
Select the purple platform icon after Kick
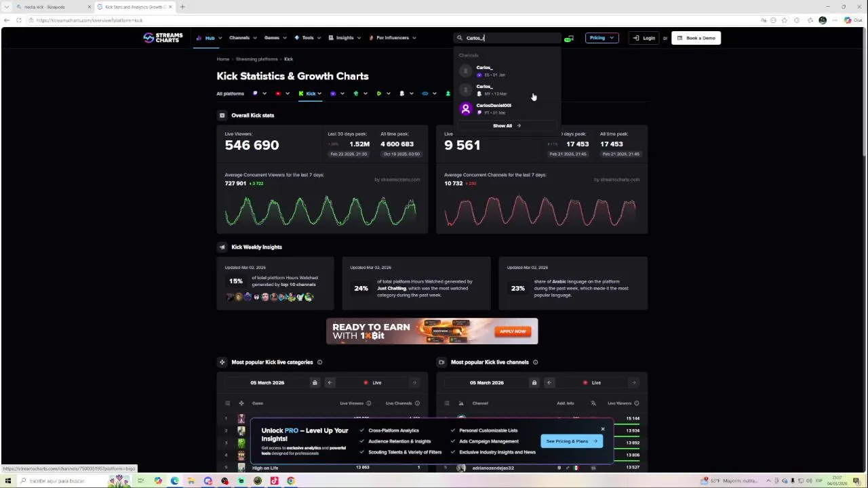click(333, 94)
